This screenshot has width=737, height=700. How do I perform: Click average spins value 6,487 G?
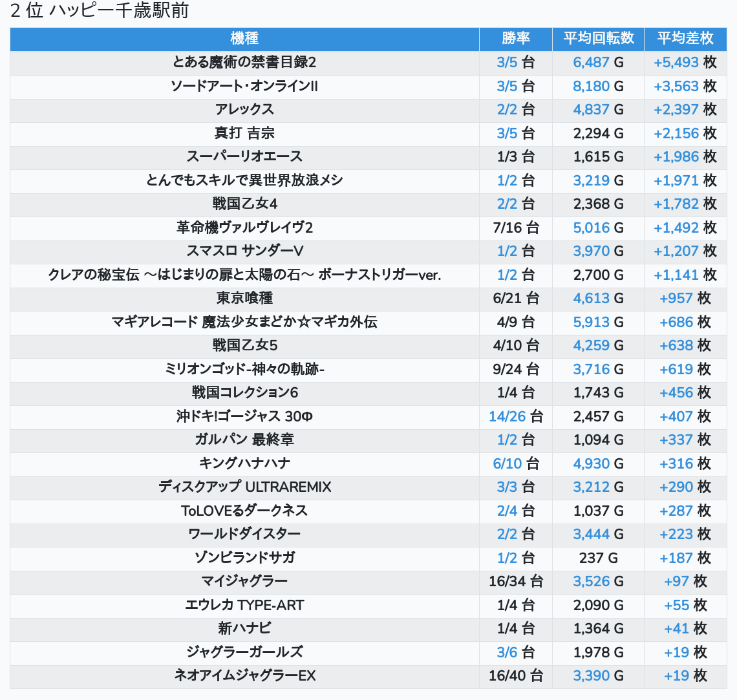click(599, 62)
